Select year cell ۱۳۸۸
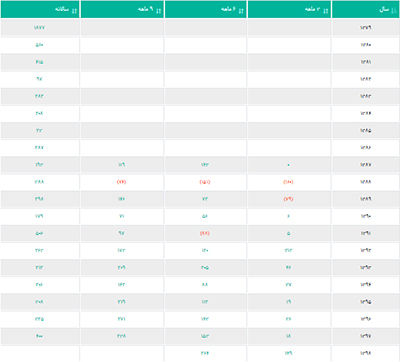400x362 pixels. tap(366, 182)
